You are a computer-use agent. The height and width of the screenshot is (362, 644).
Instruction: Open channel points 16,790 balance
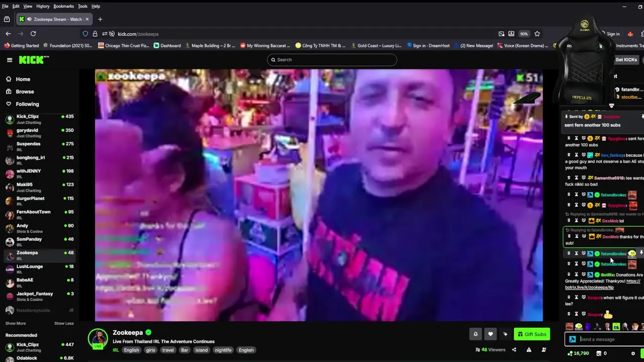[578, 353]
